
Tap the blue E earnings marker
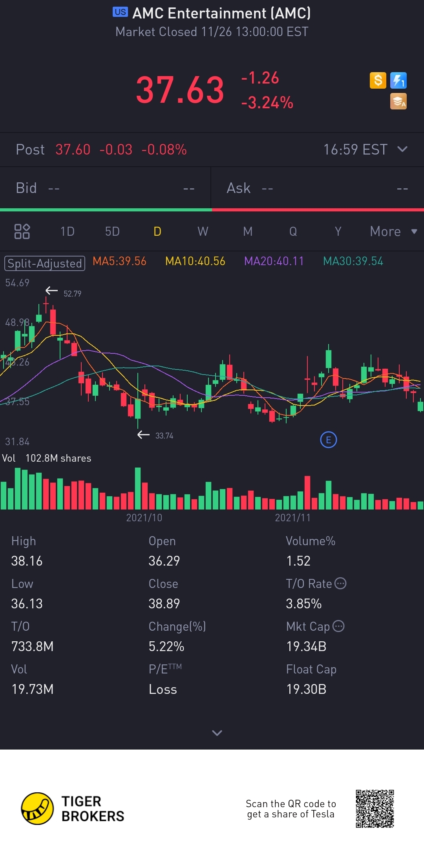click(x=329, y=440)
